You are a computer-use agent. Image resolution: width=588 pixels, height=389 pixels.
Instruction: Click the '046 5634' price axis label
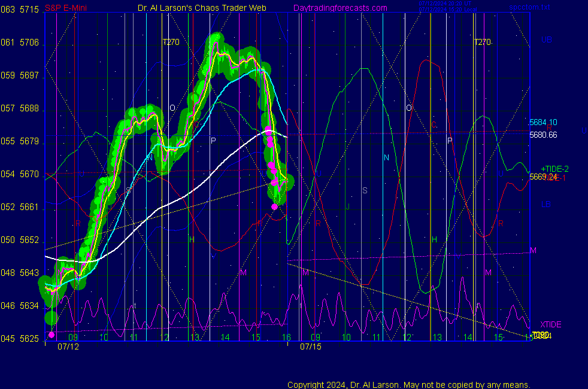[x=20, y=306]
